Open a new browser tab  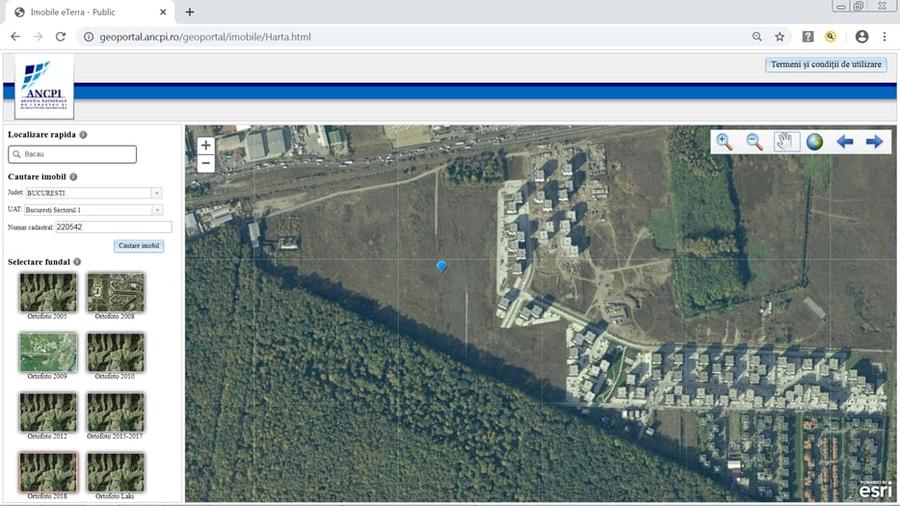tap(190, 12)
